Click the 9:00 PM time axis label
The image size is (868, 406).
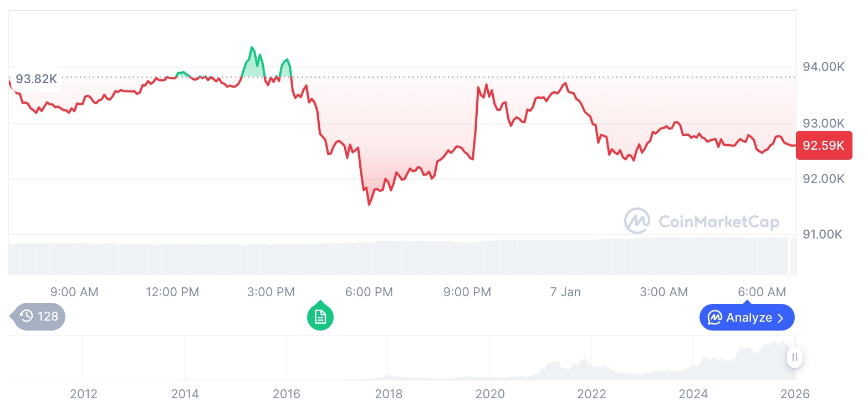pos(467,292)
